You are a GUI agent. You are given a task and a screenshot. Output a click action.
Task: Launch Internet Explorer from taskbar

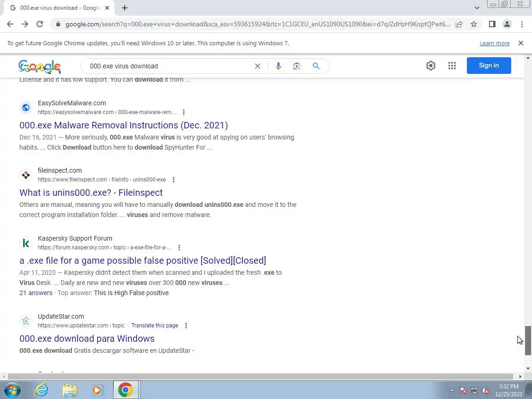point(42,390)
